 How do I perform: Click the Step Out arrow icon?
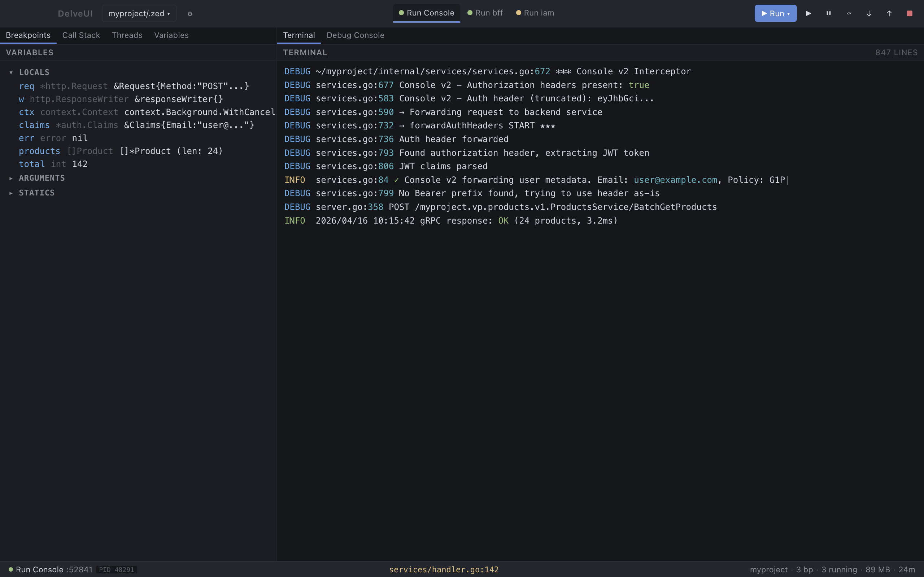(x=889, y=13)
